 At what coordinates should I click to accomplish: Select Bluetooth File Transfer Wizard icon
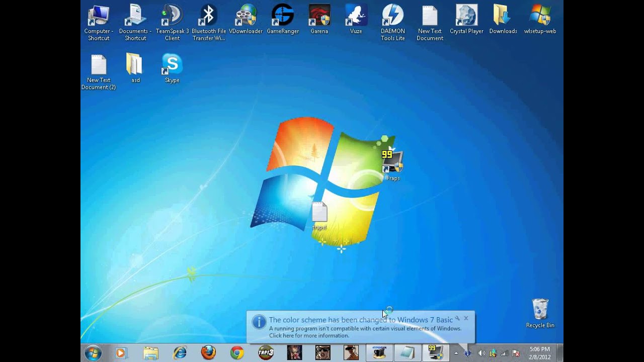[x=209, y=22]
